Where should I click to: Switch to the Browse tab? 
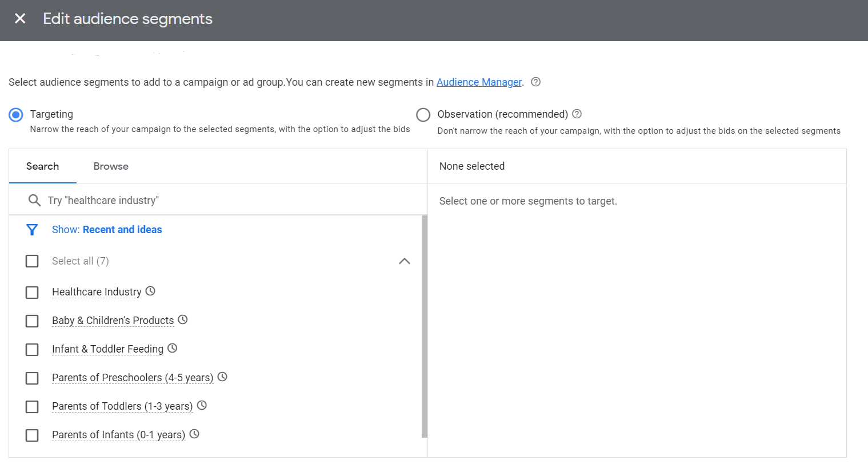[x=111, y=166]
